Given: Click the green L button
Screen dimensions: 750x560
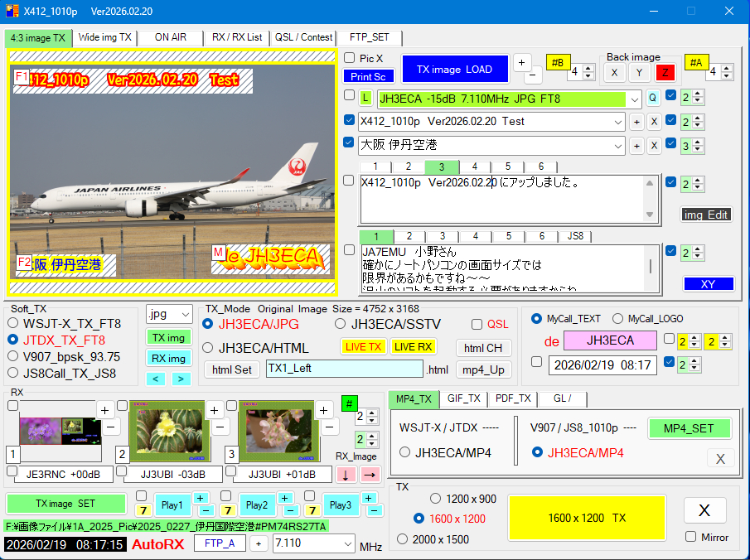Looking at the screenshot, I should pyautogui.click(x=366, y=99).
